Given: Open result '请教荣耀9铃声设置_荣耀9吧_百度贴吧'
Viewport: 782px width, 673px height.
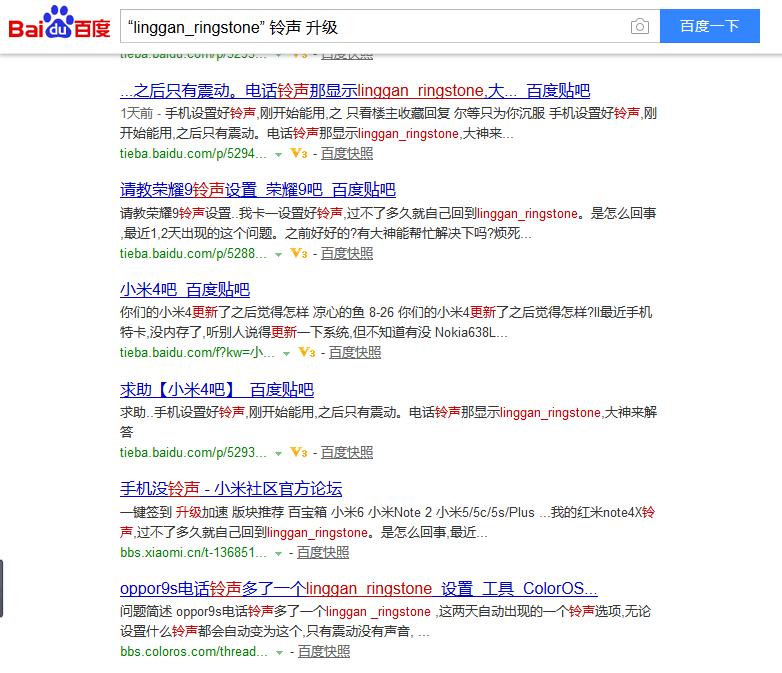Looking at the screenshot, I should click(x=257, y=190).
